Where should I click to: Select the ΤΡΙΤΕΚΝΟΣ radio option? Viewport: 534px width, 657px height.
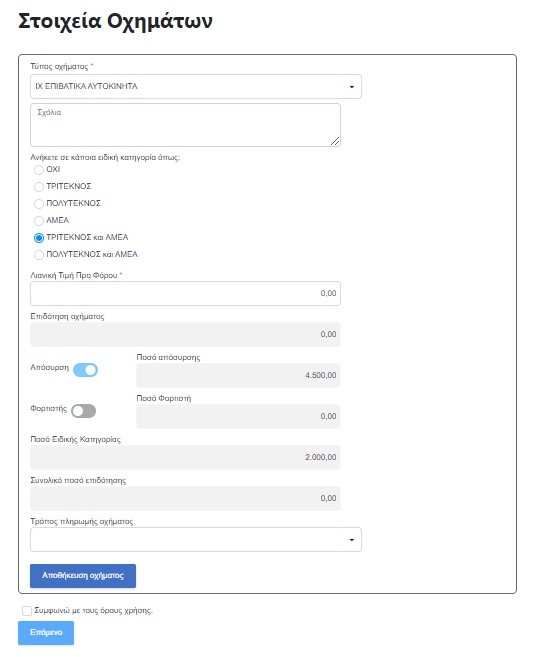39,187
